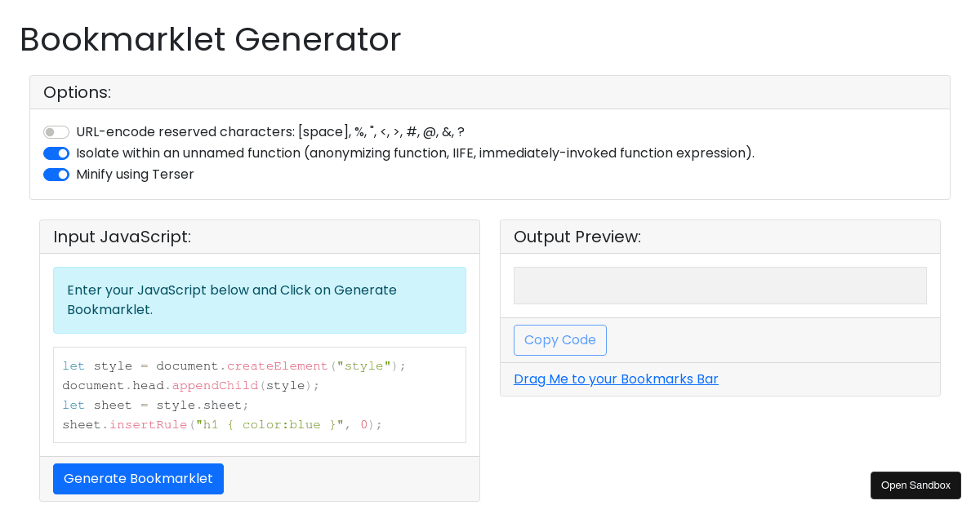The image size is (980, 514).
Task: Click the 'Output Preview:' card header
Action: pos(577,237)
